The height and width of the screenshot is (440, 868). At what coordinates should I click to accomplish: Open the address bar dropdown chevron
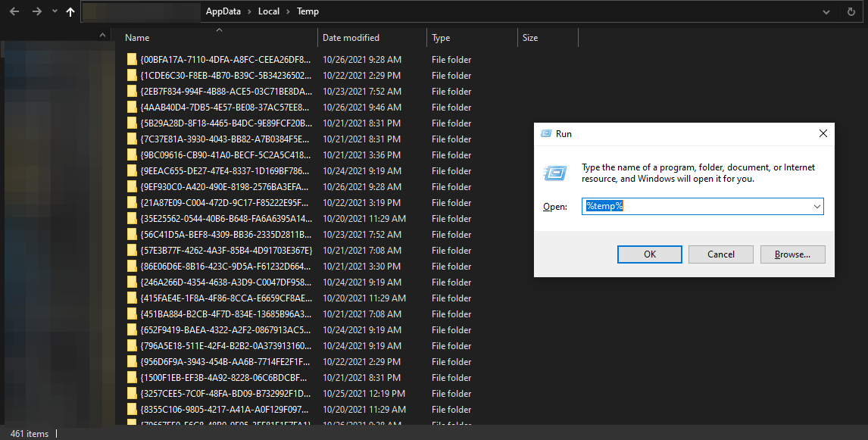[x=827, y=11]
